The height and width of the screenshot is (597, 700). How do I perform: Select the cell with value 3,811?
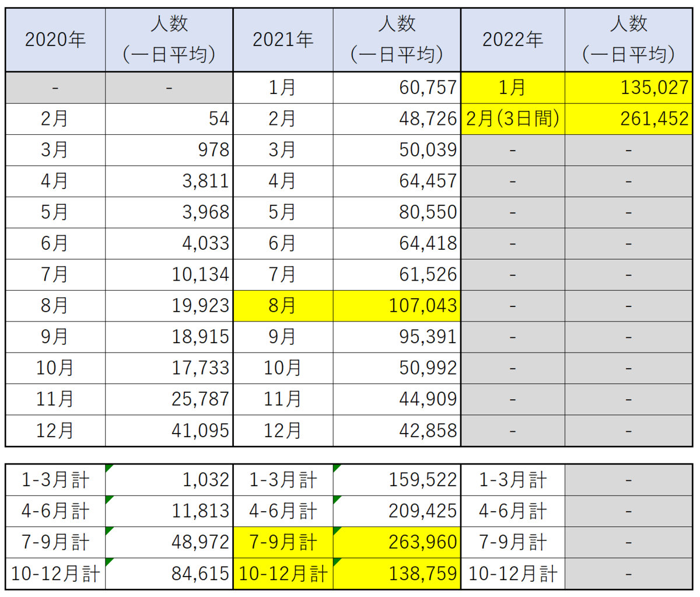click(x=169, y=181)
